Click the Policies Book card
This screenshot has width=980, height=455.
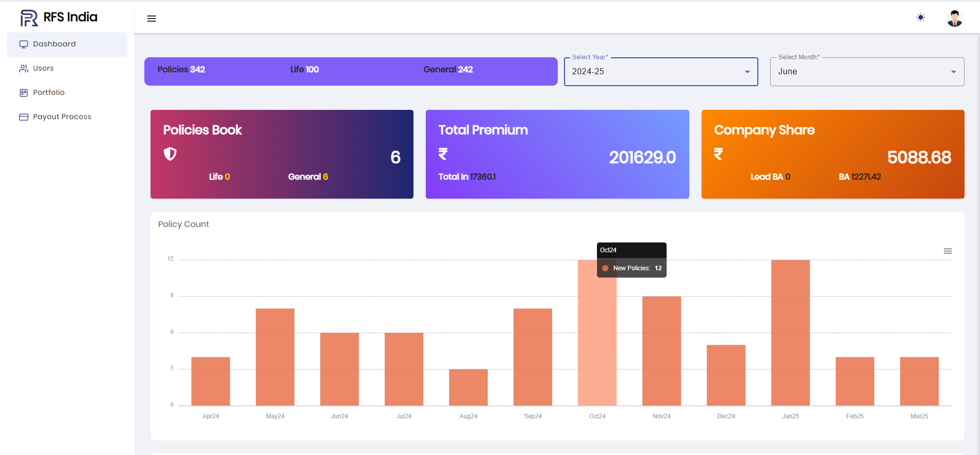pos(281,154)
